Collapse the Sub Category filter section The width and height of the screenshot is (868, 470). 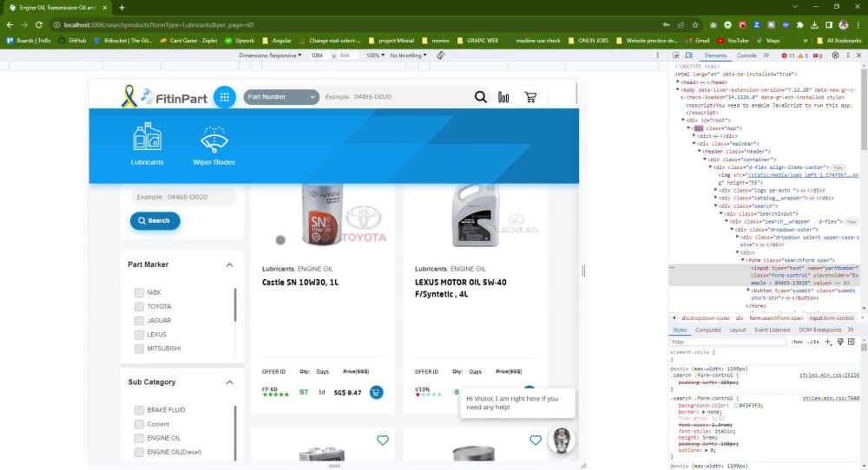click(x=229, y=382)
